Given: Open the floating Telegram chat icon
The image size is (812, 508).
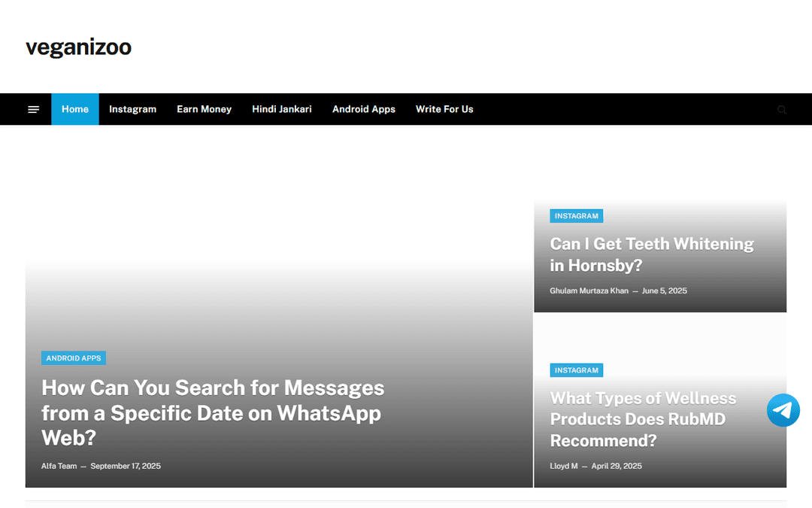Looking at the screenshot, I should coord(783,410).
